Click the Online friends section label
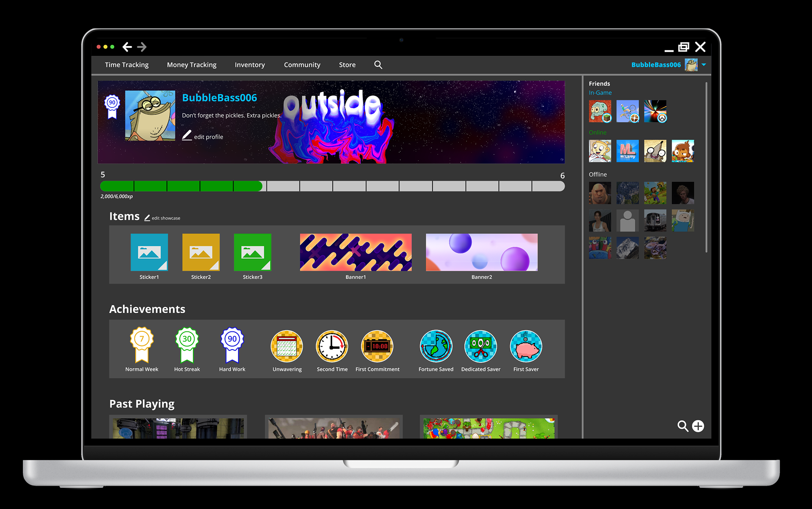The height and width of the screenshot is (509, 812). (598, 132)
